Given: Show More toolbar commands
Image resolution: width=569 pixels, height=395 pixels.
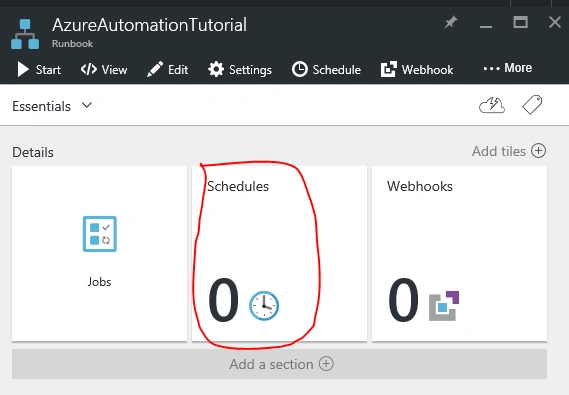Looking at the screenshot, I should point(508,68).
